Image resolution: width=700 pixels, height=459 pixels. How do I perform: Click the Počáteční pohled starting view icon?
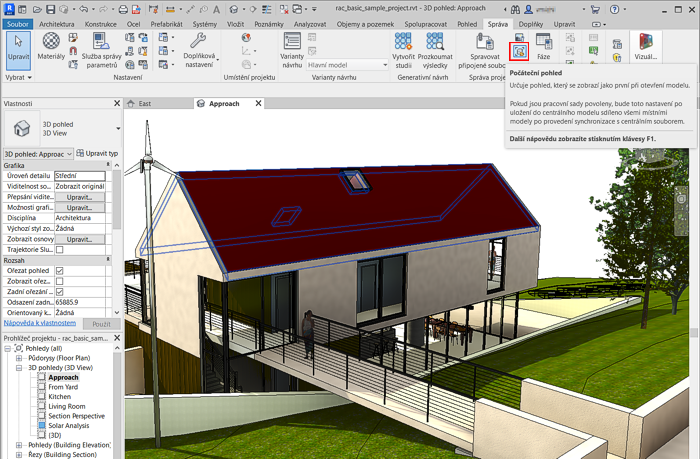pos(519,48)
